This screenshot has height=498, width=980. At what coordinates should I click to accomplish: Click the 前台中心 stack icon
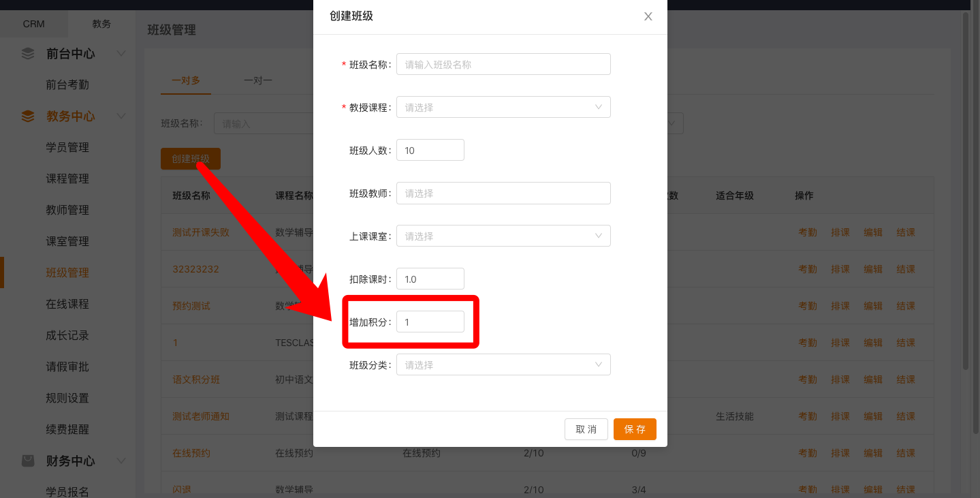click(28, 54)
